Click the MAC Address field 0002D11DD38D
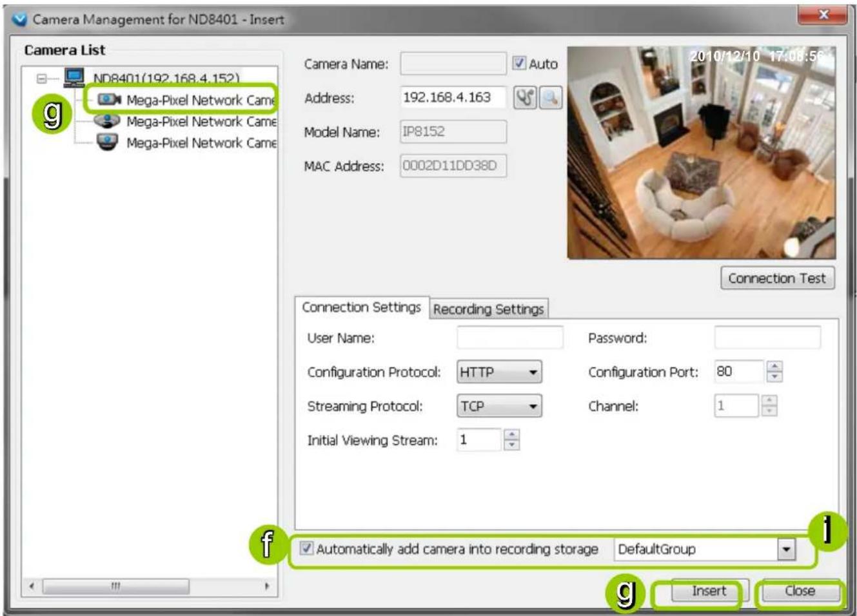The height and width of the screenshot is (616, 857). pyautogui.click(x=453, y=166)
